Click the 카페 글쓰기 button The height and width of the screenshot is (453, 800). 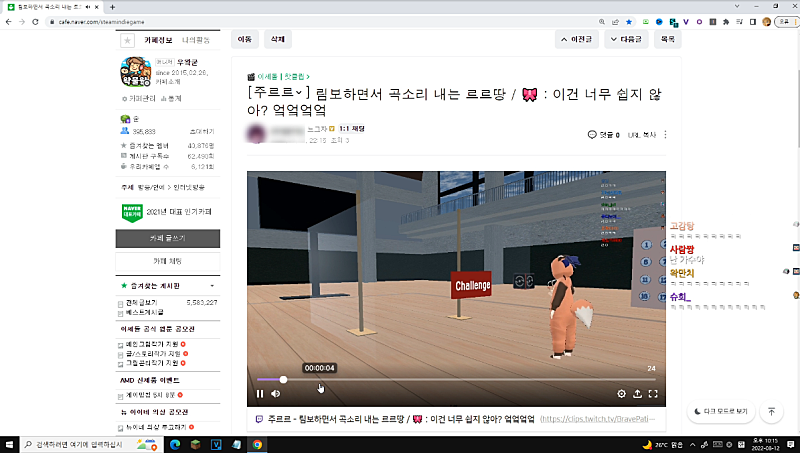168,238
